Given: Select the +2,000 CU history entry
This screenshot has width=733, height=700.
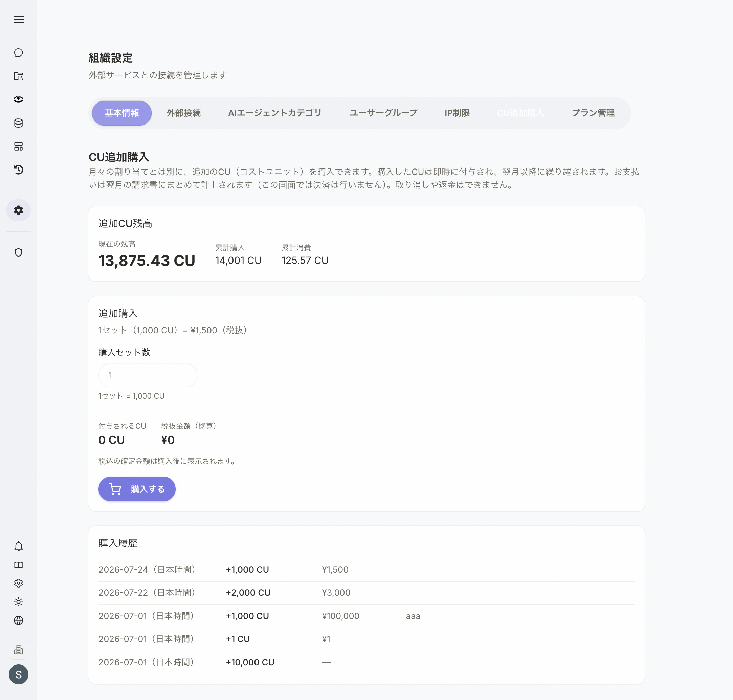Looking at the screenshot, I should [248, 593].
